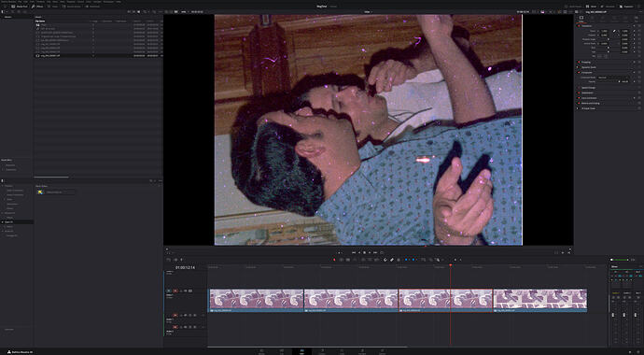The height and width of the screenshot is (355, 644).
Task: Jump to first frame transport button
Action: coord(354,252)
